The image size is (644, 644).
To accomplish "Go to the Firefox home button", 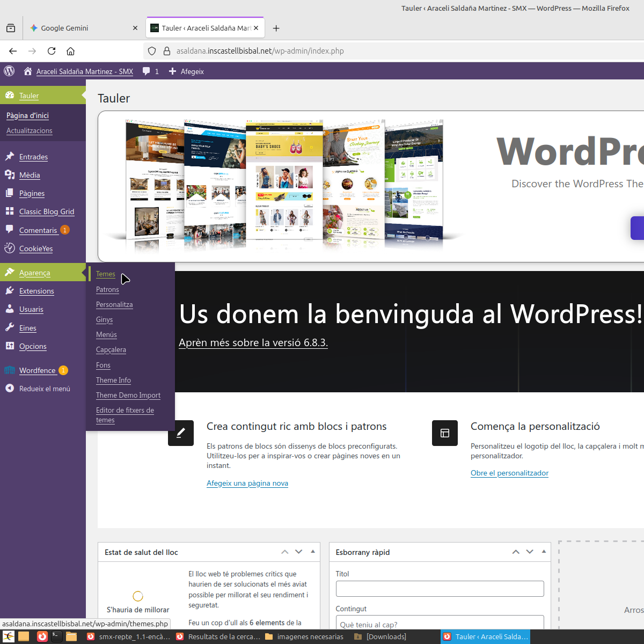I will coord(70,51).
